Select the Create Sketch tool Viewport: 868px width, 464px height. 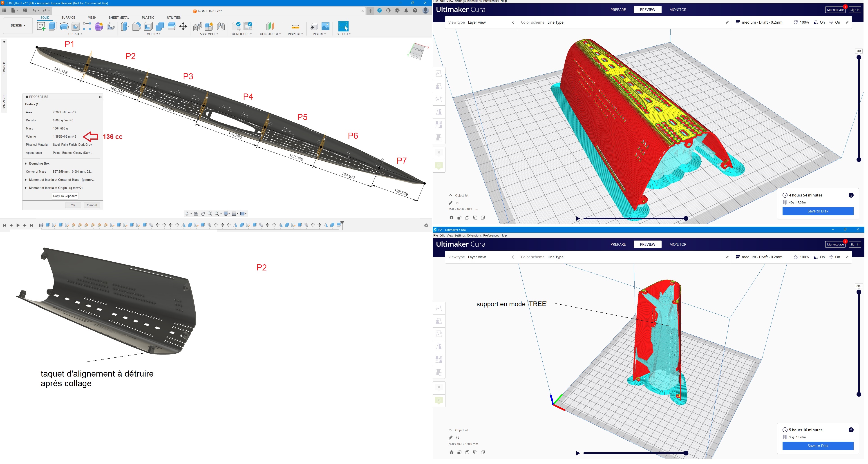[41, 26]
